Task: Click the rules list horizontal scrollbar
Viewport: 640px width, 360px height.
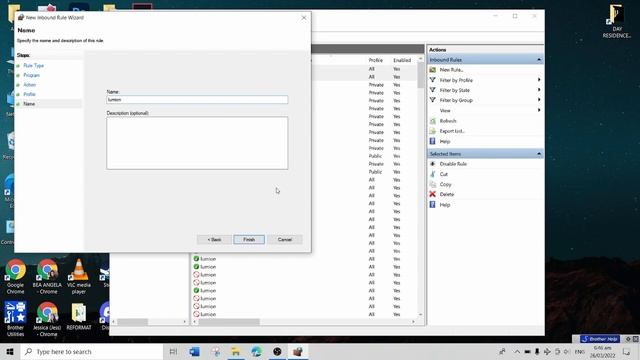Action: tap(229, 322)
